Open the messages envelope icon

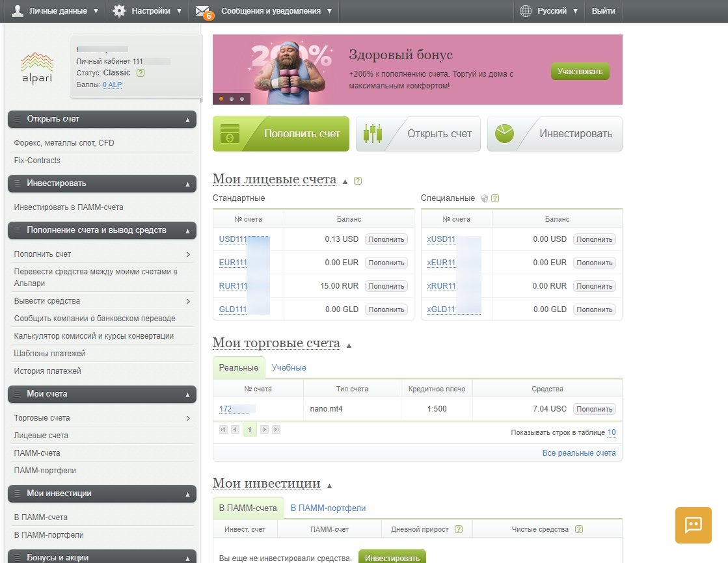(x=202, y=11)
